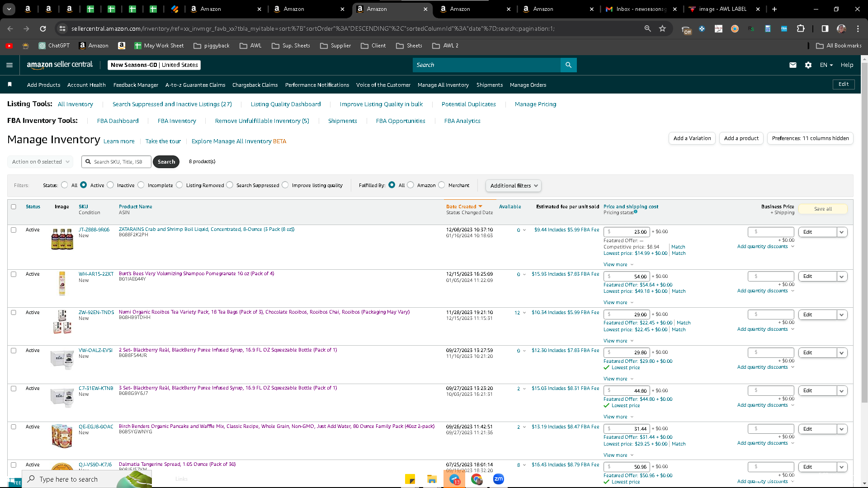Click the page's vertical scrollbar

(x=864, y=233)
